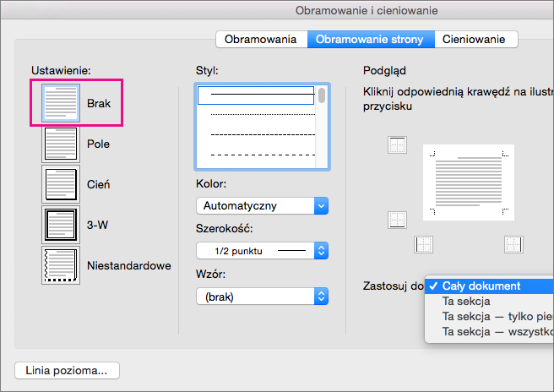Choose the Pole border setting icon
Viewport: 554px width, 392px height.
point(61,144)
